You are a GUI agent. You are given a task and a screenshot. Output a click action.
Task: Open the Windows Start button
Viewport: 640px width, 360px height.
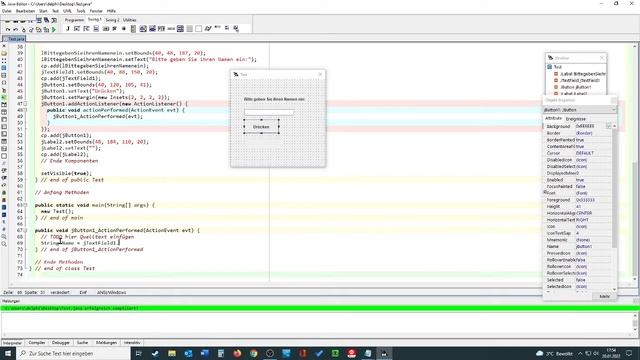click(8, 353)
